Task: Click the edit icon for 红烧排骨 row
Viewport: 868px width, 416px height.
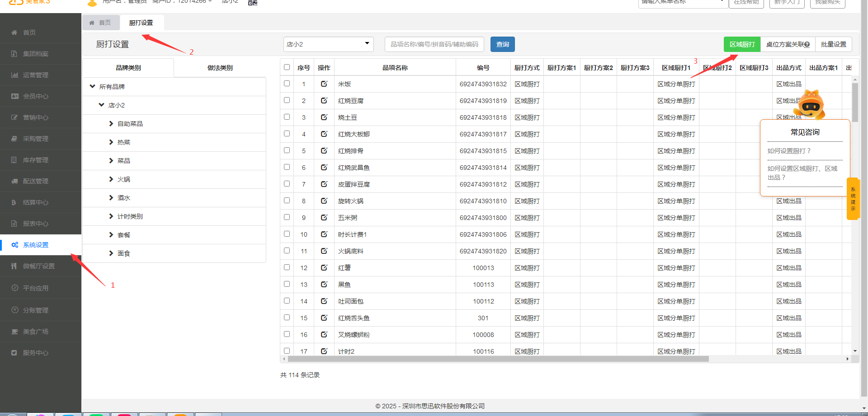Action: click(x=324, y=150)
